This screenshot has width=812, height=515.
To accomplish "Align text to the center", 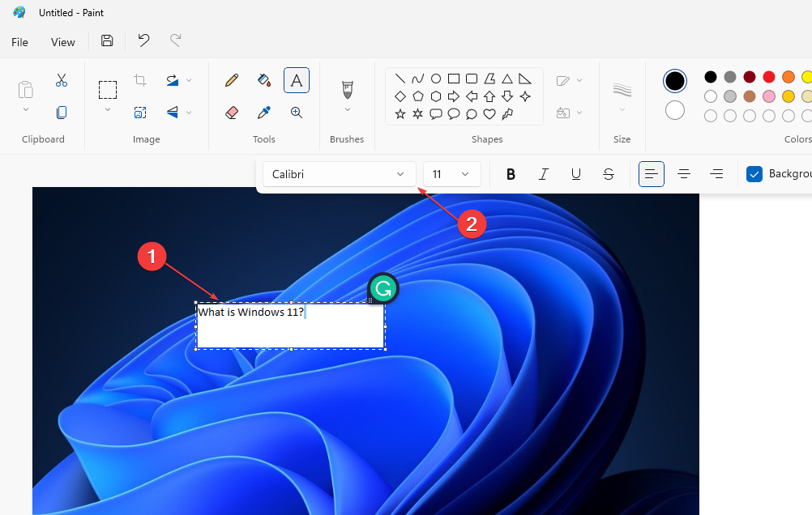I will pos(684,174).
